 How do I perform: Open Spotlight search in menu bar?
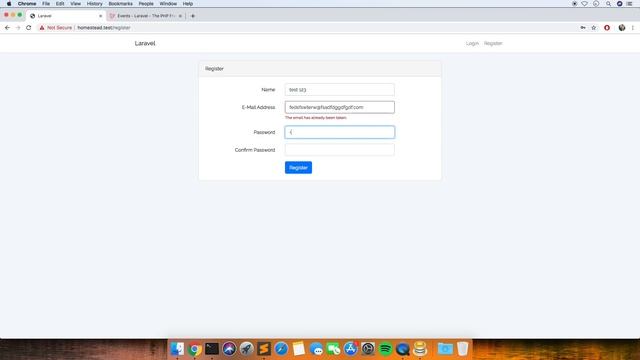(608, 4)
